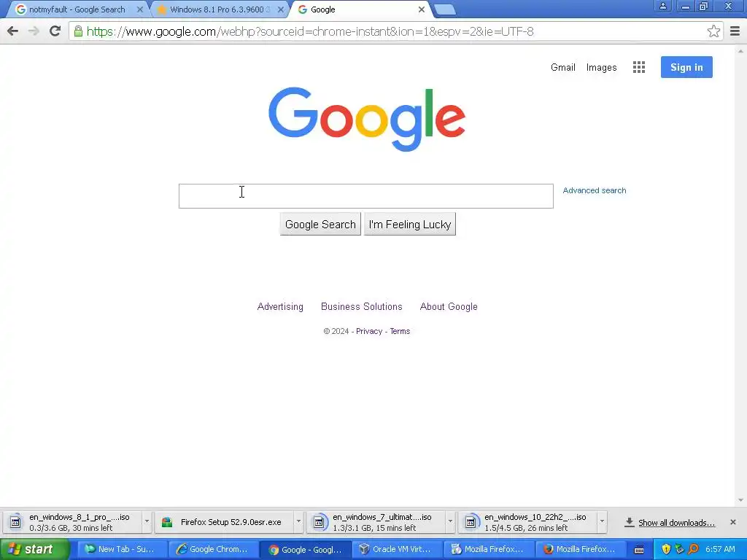The image size is (747, 560).
Task: Open Images link
Action: pos(601,67)
